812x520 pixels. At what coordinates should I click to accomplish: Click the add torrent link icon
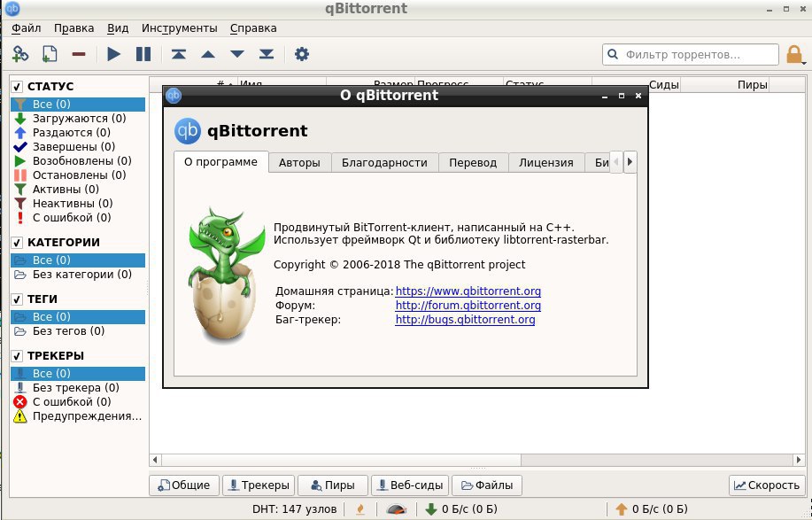click(20, 54)
